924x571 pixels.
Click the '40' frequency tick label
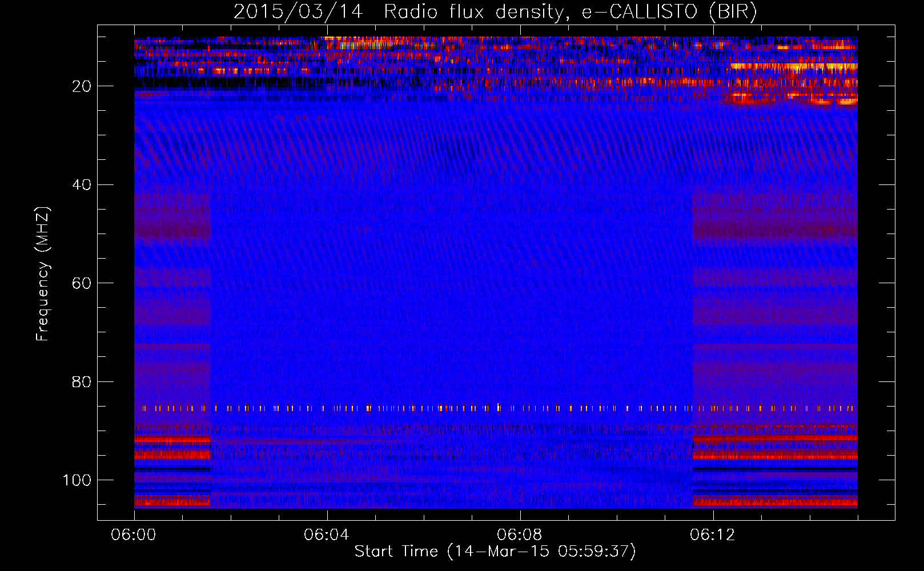click(82, 184)
